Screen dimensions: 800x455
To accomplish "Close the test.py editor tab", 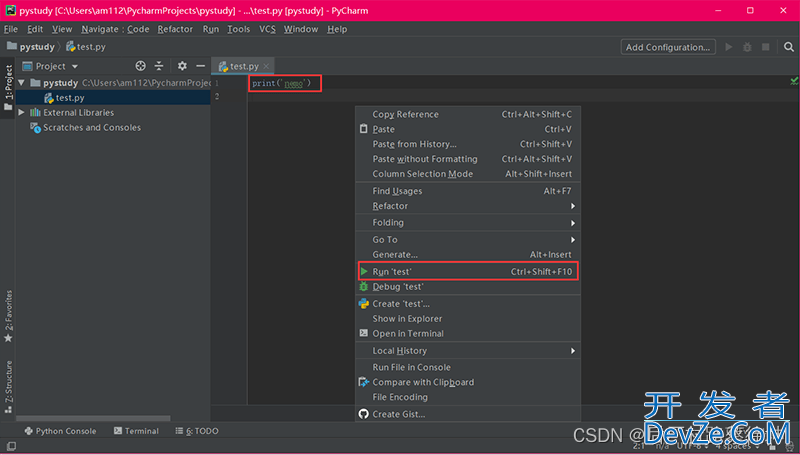I will click(x=266, y=66).
